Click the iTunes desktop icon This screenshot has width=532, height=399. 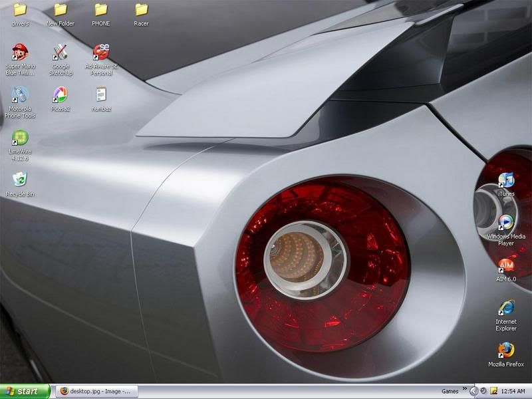(x=506, y=180)
